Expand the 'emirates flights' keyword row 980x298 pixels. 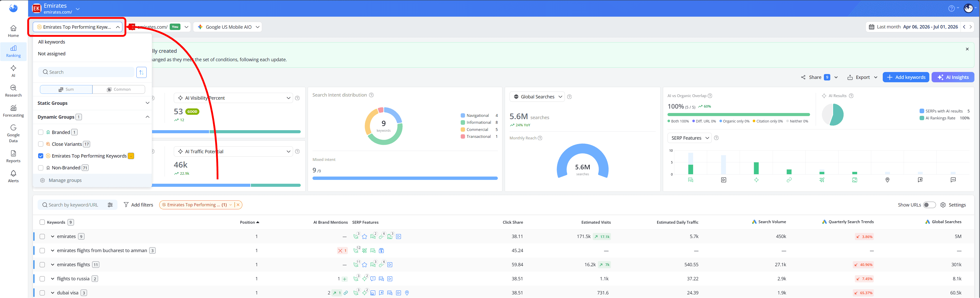pos(52,265)
